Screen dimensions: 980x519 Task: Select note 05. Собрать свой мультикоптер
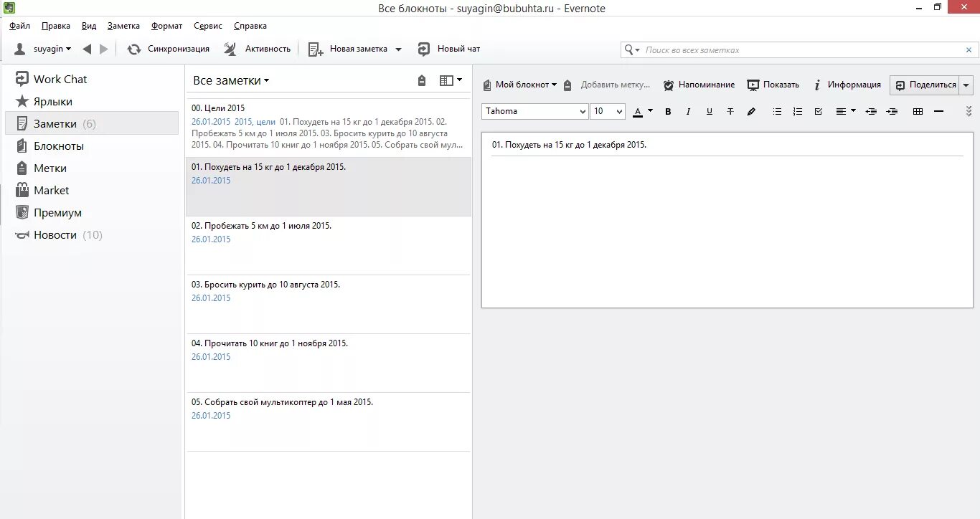[329, 422]
